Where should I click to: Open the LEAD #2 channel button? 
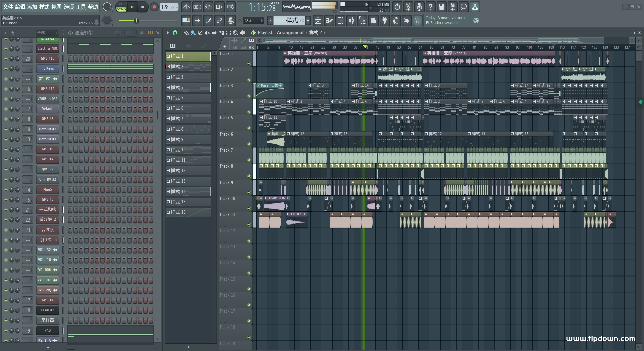48,310
